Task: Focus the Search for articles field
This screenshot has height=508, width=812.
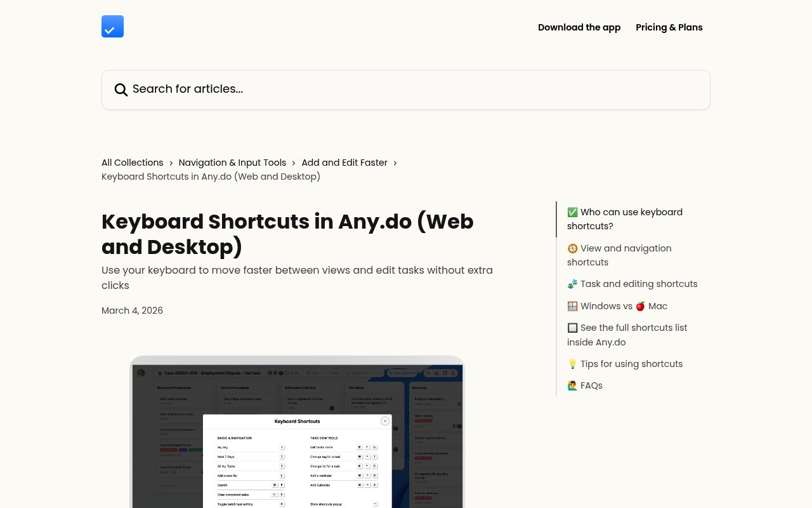Action: (406, 90)
